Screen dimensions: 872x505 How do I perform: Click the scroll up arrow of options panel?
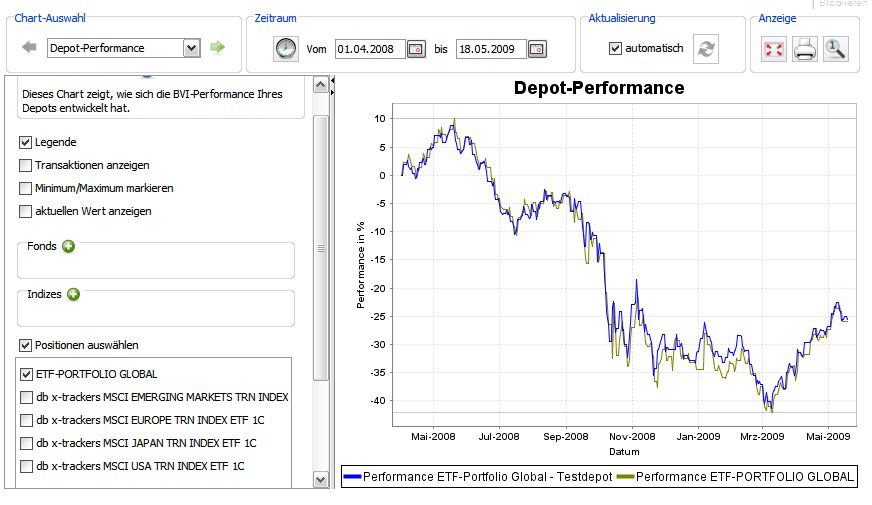(x=321, y=85)
